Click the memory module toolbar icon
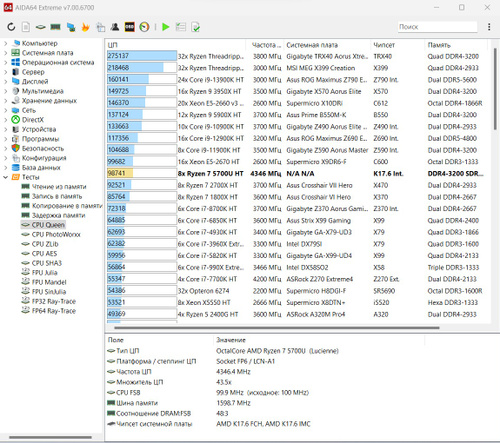Screen dimensions: 500x443 tap(55, 27)
